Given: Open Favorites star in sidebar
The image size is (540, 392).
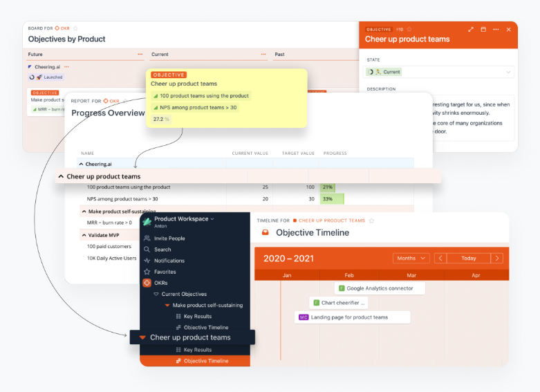Looking at the screenshot, I should pyautogui.click(x=147, y=272).
